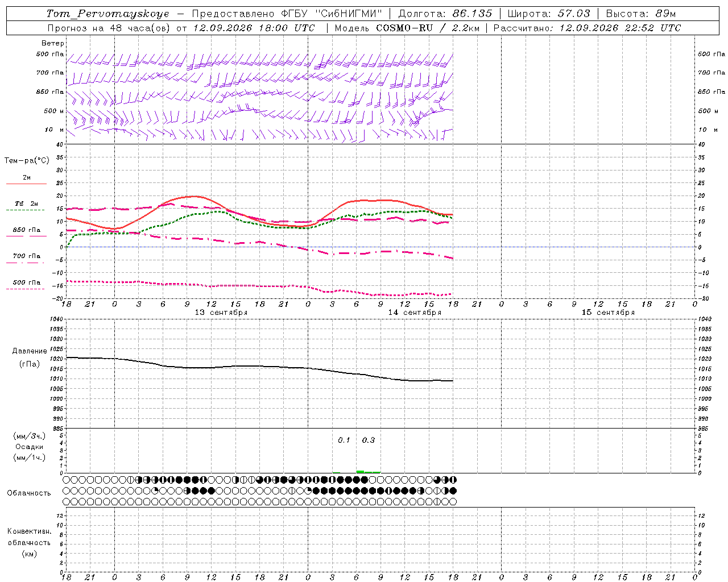This screenshot has width=728, height=582.
Task: Click the Облачность row label
Action: (x=29, y=493)
